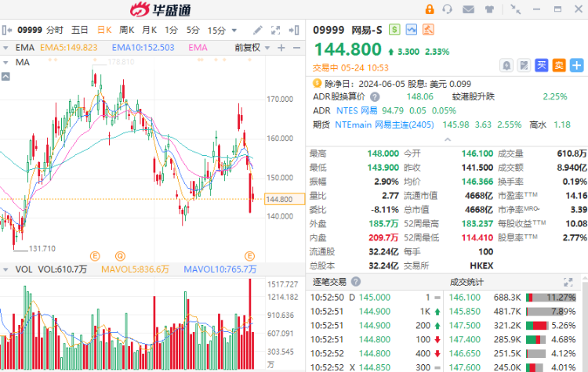Toggle the chart side tool button

tap(5, 77)
